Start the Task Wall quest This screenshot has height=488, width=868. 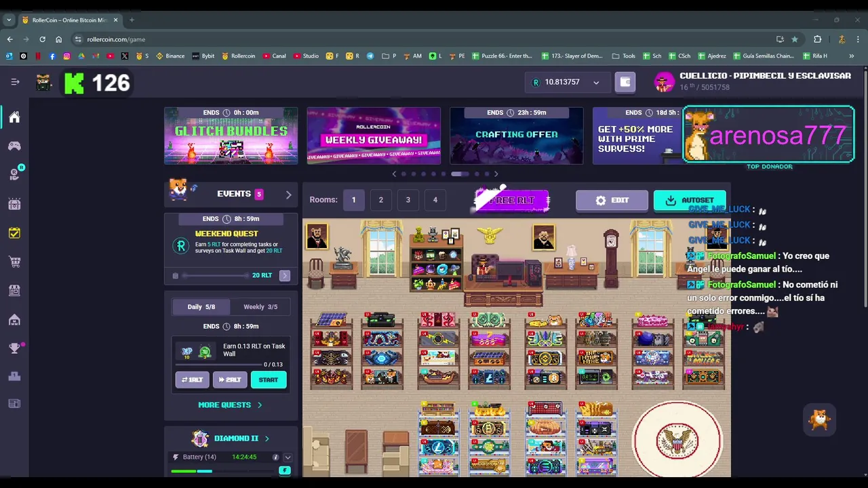269,380
